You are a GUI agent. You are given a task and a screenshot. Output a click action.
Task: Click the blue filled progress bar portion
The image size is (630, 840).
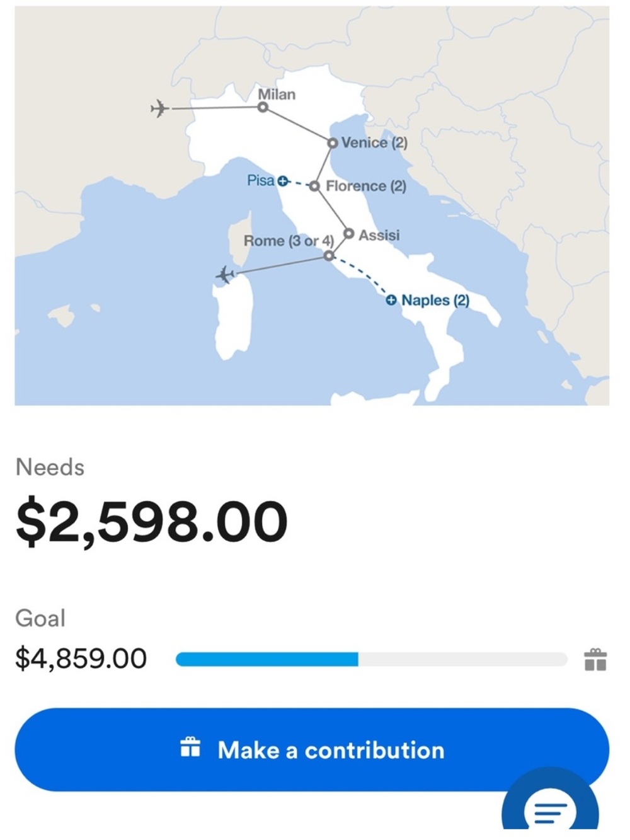[x=267, y=660]
